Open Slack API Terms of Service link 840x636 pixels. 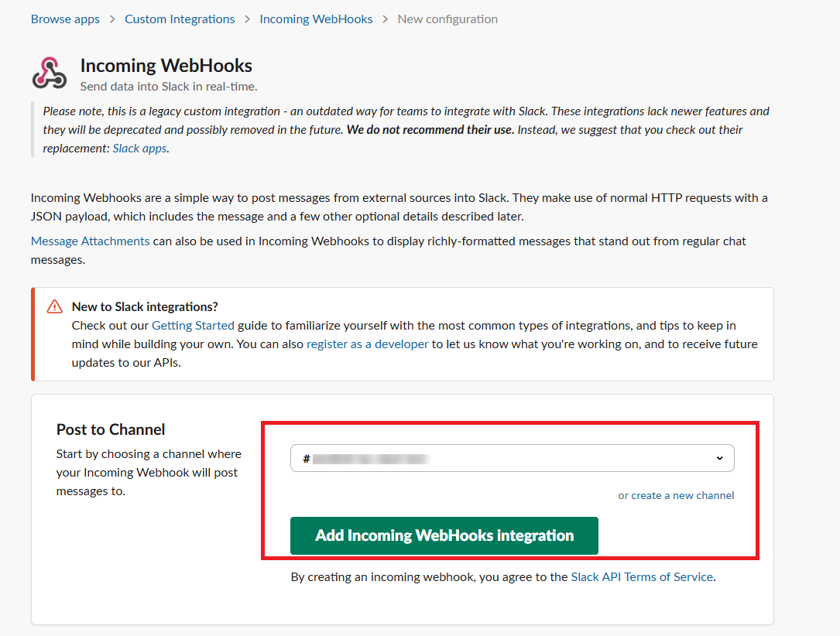[642, 577]
